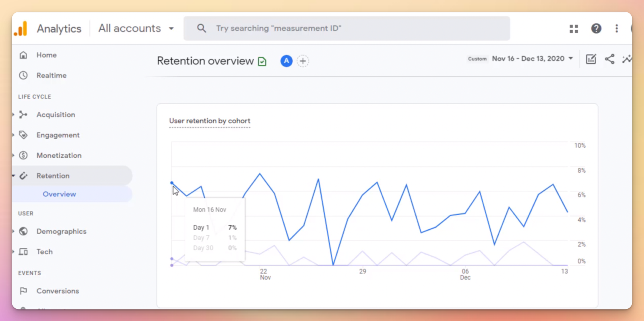The width and height of the screenshot is (644, 321).
Task: Click the green report status check icon
Action: [x=262, y=62]
